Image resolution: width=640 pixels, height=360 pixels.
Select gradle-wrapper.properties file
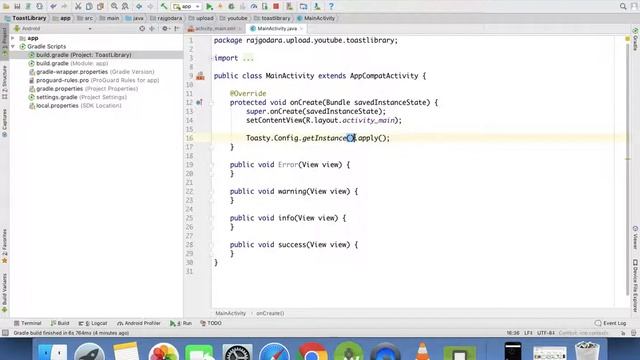[95, 72]
